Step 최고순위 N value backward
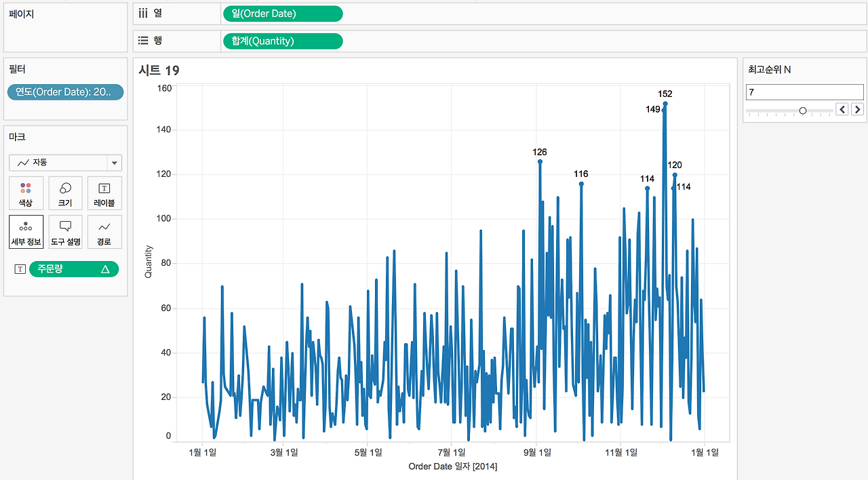Screen dimensions: 868x480 pyautogui.click(x=842, y=109)
